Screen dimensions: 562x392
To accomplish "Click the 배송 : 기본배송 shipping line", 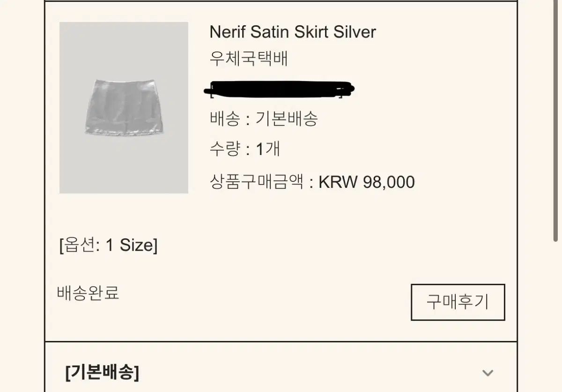I will pyautogui.click(x=264, y=119).
